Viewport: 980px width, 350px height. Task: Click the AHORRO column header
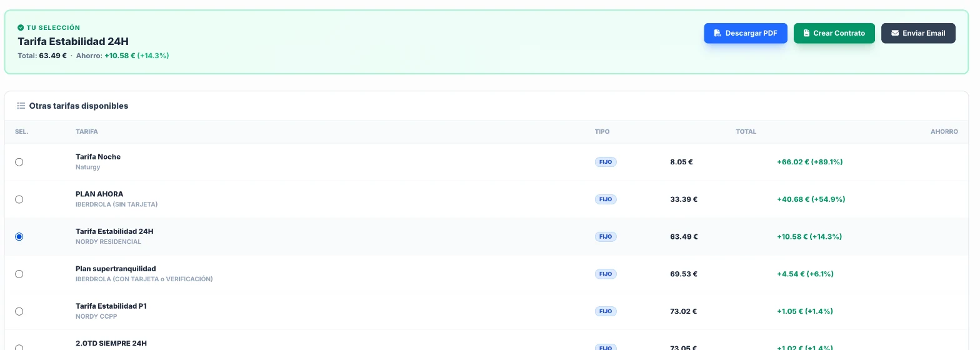944,132
